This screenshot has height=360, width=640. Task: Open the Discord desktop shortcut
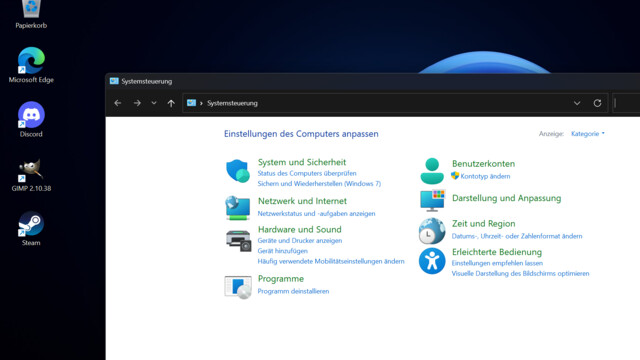click(31, 119)
